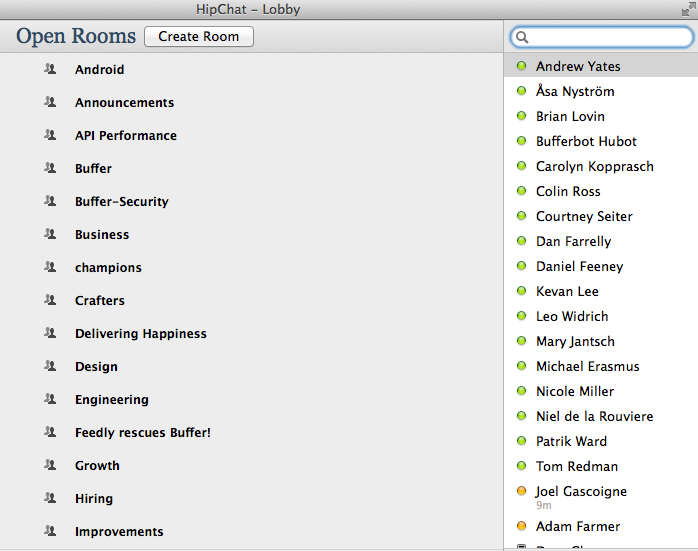Click orange away dot for Adam Farmer
698x551 pixels.
coord(521,526)
